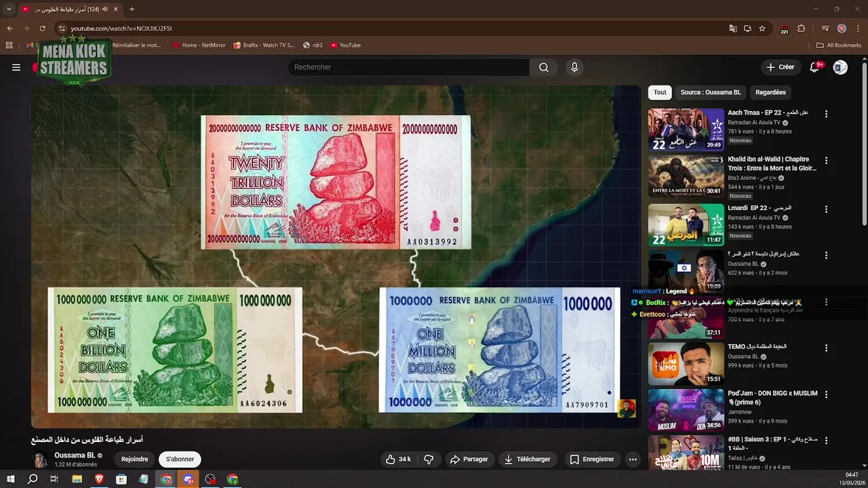Click the page vertical scrollbar

click(864, 142)
